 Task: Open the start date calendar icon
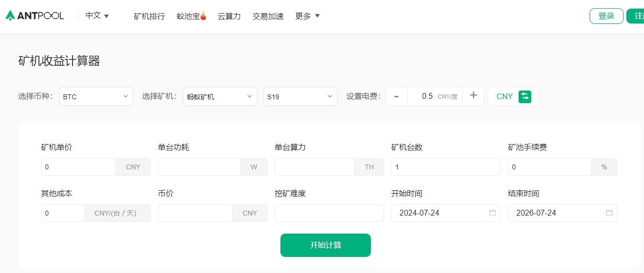(x=492, y=213)
